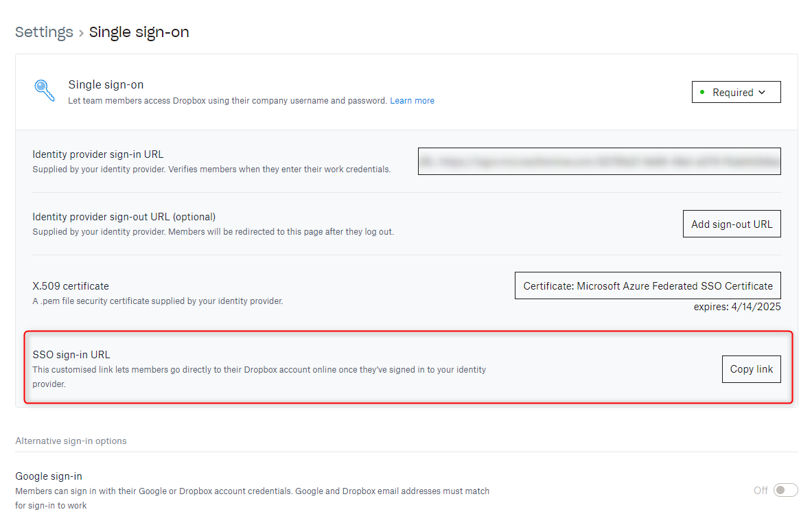Screen dimensions: 812x525
Task: Open the Required single sign-on dropdown
Action: coord(736,93)
